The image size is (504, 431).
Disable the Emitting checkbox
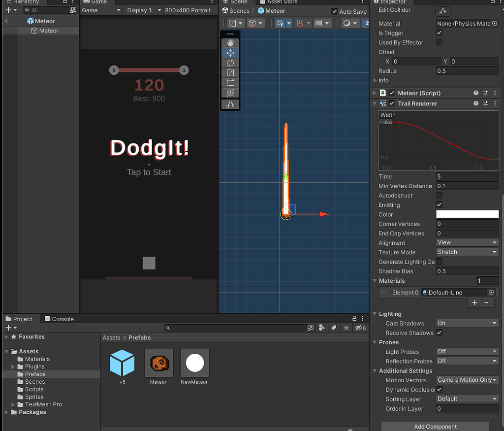438,205
